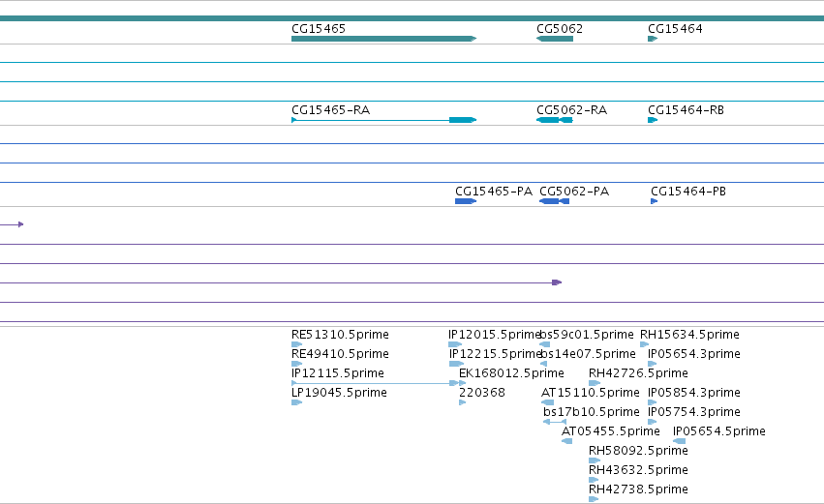Select the RH42738.5prime EST label
Image resolution: width=824 pixels, height=504 pixels.
tap(638, 489)
